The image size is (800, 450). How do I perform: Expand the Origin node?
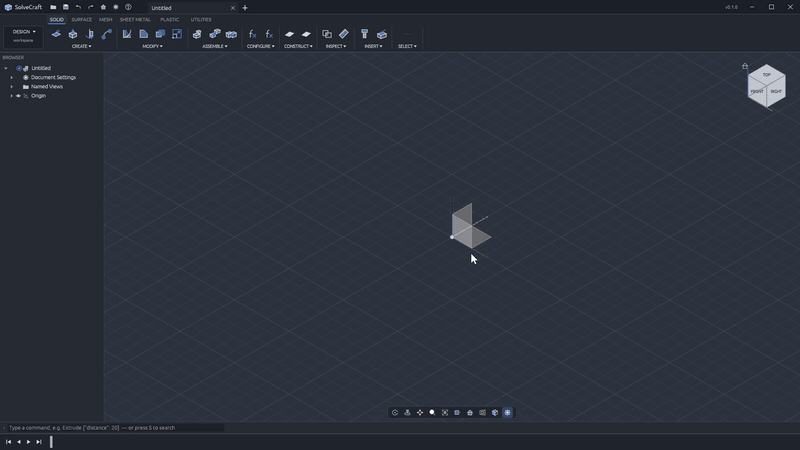tap(12, 96)
